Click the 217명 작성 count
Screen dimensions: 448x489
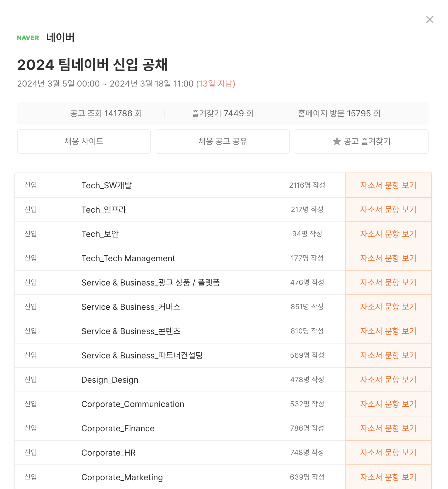(x=307, y=209)
